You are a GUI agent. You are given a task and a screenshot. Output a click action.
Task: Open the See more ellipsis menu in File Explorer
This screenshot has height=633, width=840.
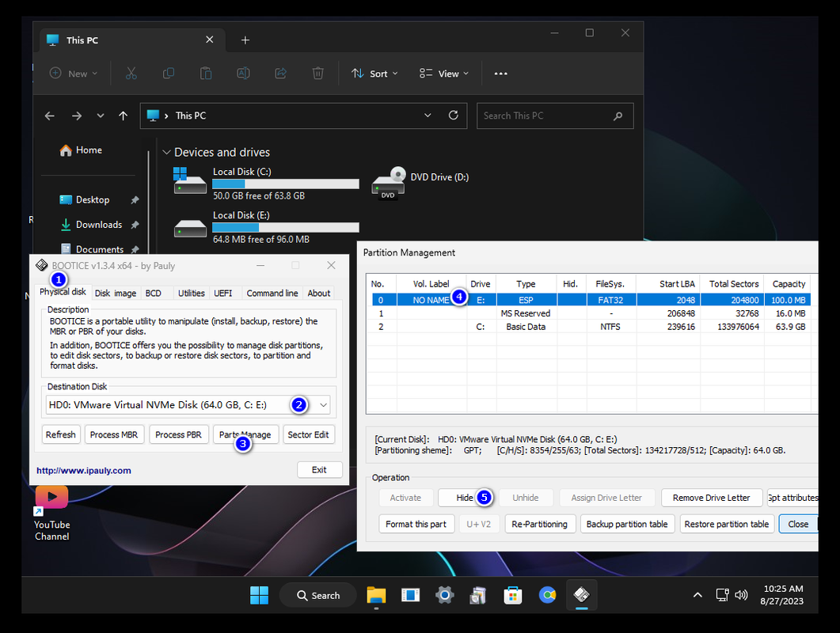coord(501,74)
